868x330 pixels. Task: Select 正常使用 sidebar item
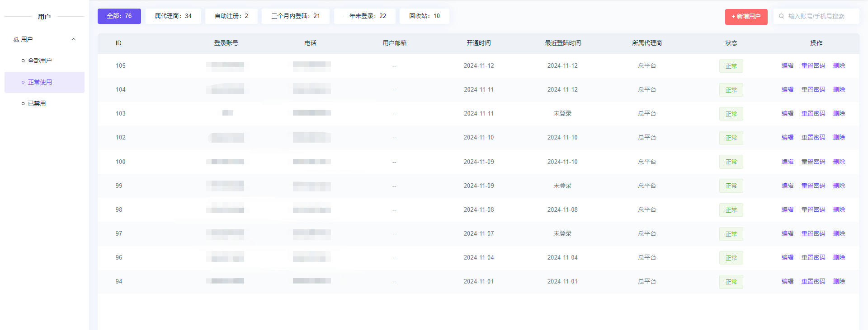(x=40, y=82)
